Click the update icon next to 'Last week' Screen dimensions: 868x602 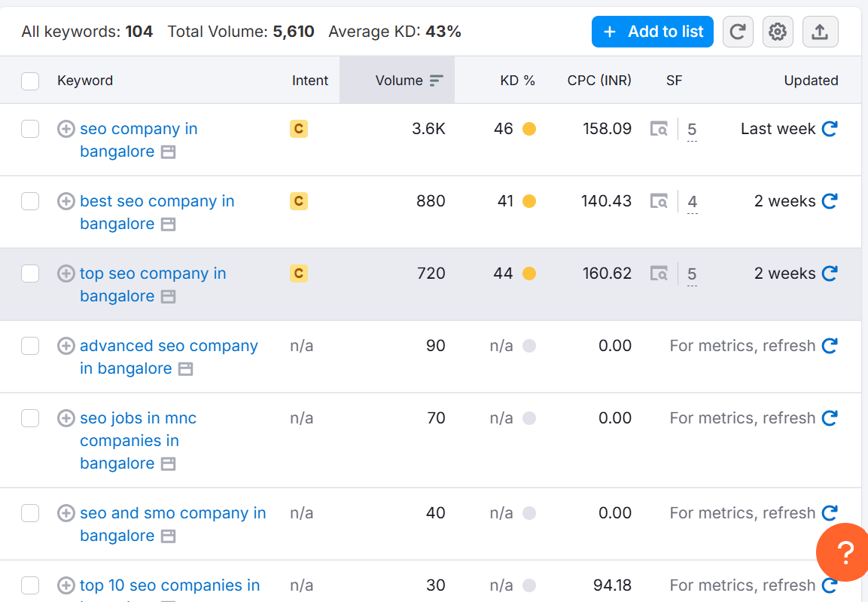[830, 128]
